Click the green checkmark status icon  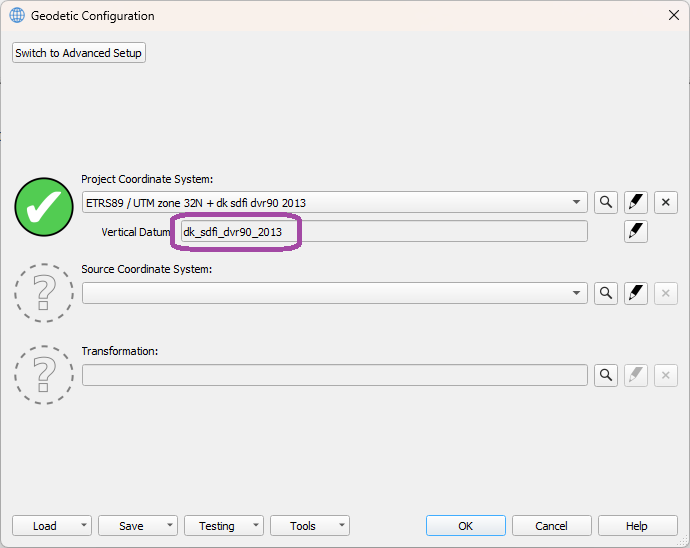tap(44, 205)
